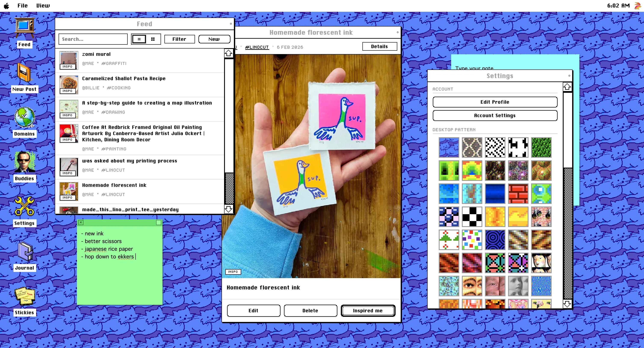Click the Filter button in Feed
644x348 pixels.
point(180,39)
